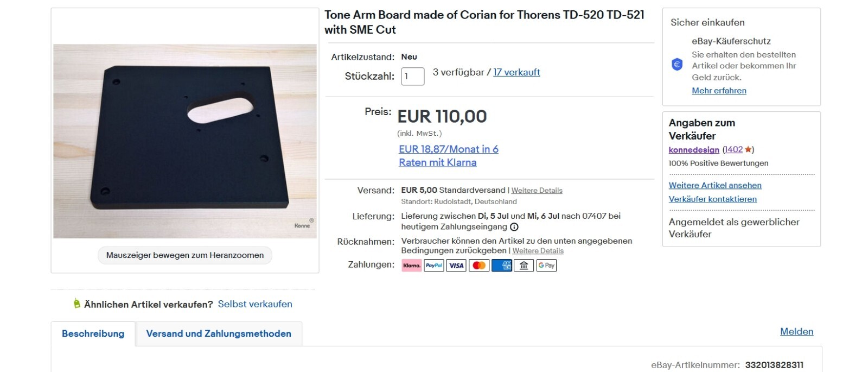Image resolution: width=868 pixels, height=372 pixels.
Task: Click the delivery info circle icon
Action: [x=514, y=227]
